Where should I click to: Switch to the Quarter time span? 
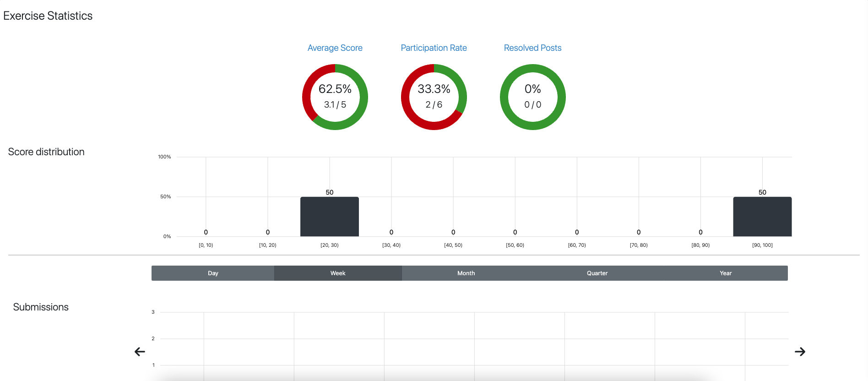[x=597, y=273]
